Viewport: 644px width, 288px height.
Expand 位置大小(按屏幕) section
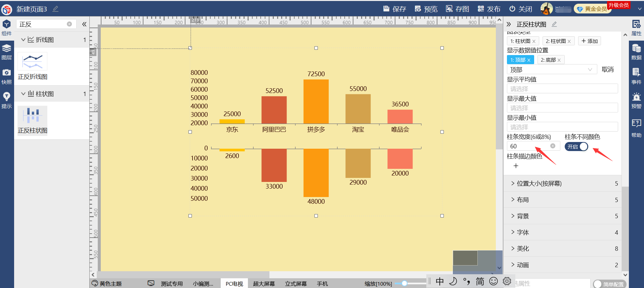click(x=563, y=183)
